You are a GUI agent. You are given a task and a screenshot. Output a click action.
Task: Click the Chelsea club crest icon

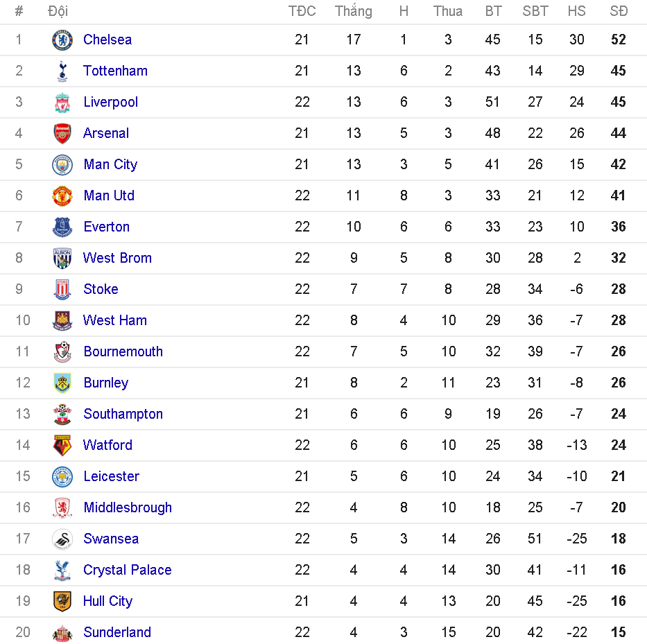click(x=62, y=40)
